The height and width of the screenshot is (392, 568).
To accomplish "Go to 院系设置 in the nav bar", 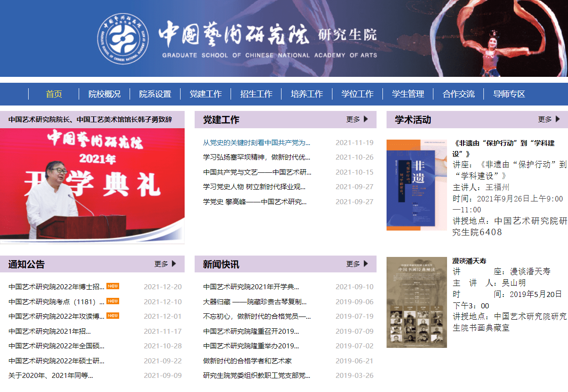I will (x=155, y=94).
